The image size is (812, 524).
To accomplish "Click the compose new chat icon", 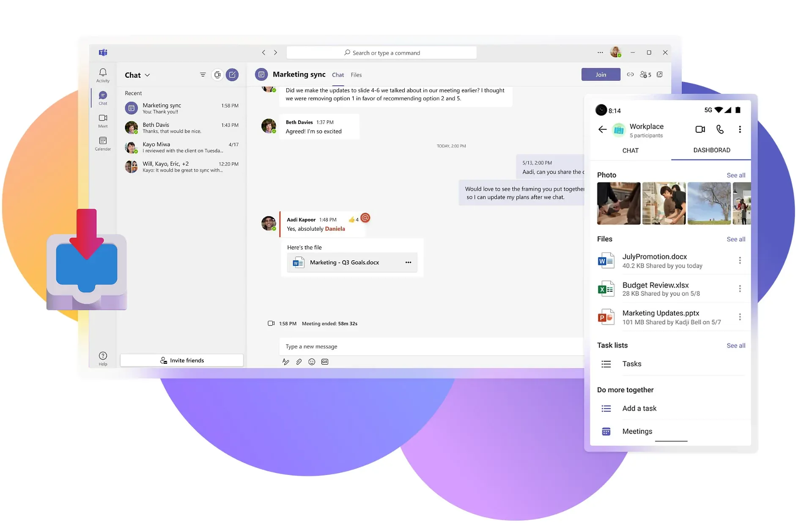I will coord(233,74).
